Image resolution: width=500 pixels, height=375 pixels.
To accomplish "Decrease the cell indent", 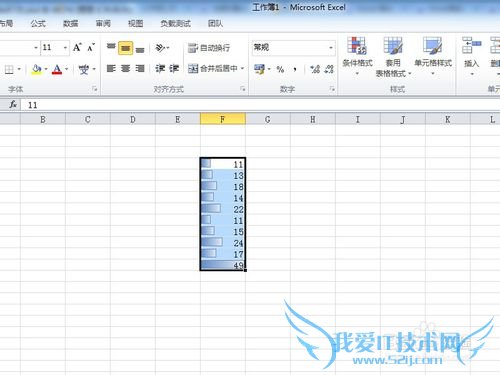I will pyautogui.click(x=160, y=69).
